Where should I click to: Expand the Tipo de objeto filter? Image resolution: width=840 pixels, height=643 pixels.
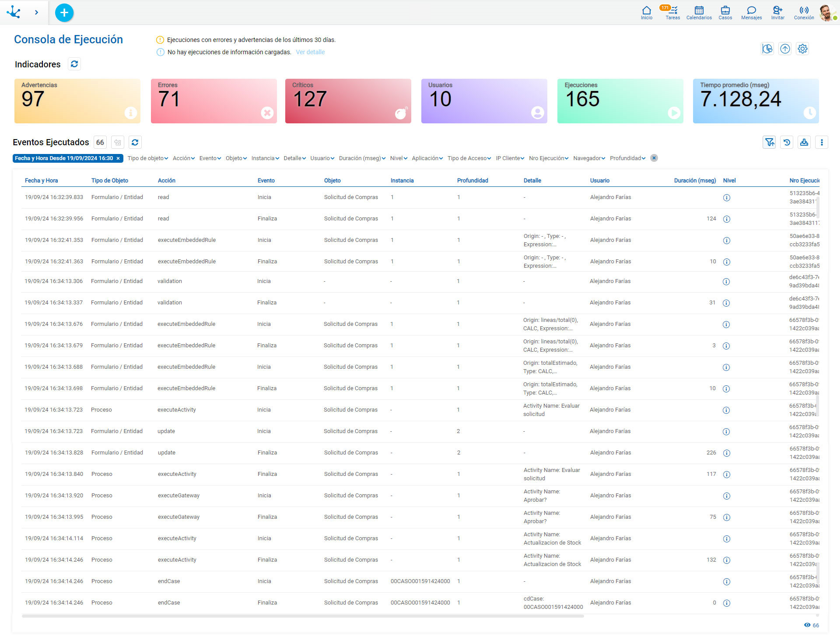147,158
